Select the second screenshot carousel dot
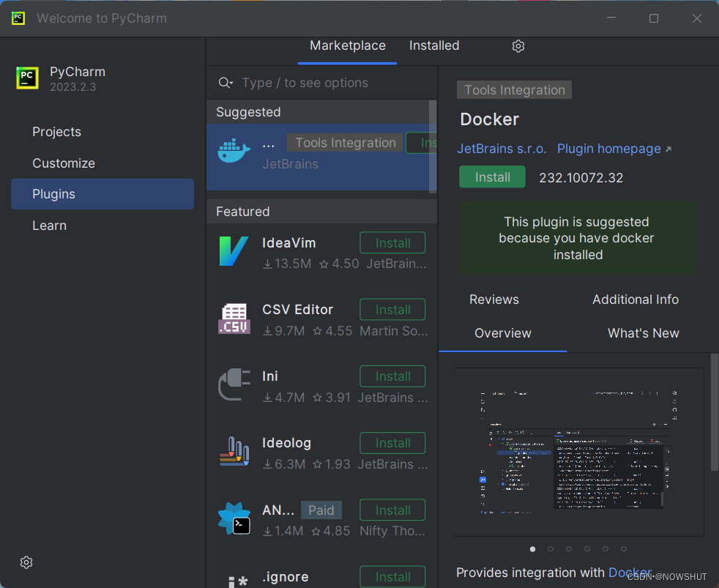Viewport: 719px width, 588px height. pyautogui.click(x=551, y=548)
